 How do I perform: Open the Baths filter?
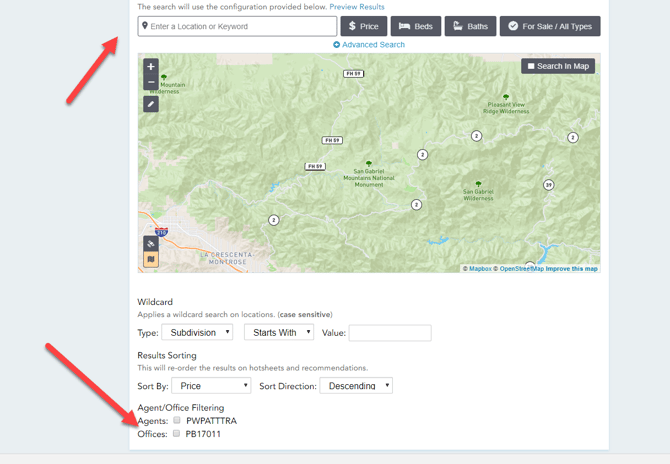pyautogui.click(x=470, y=26)
